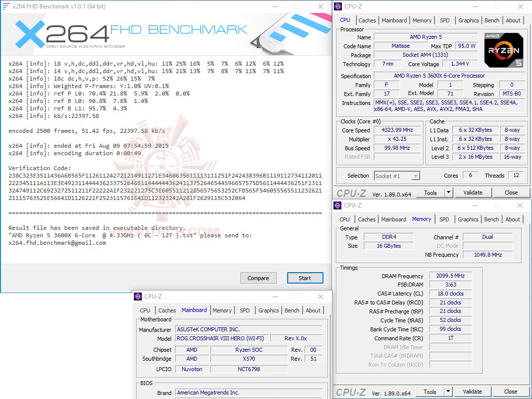This screenshot has height=399, width=532.
Task: Click the Core Speed value field showing 4323.99 MHz
Action: pyautogui.click(x=397, y=130)
